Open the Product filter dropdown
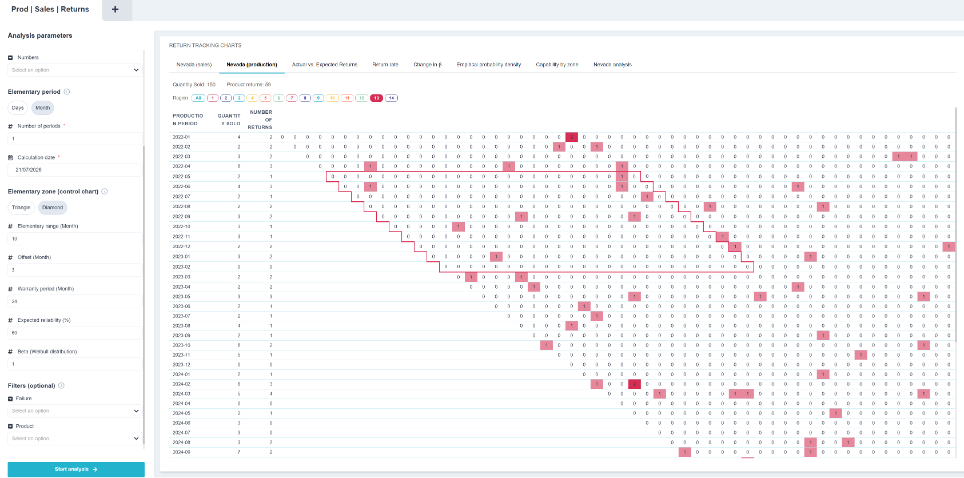 (x=74, y=438)
